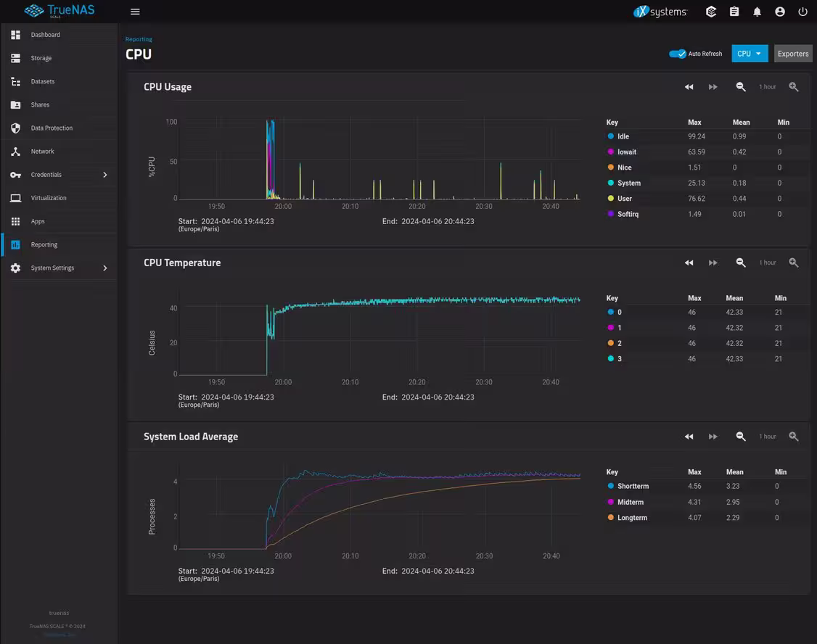
Task: Open the CPU report dropdown
Action: 750,54
